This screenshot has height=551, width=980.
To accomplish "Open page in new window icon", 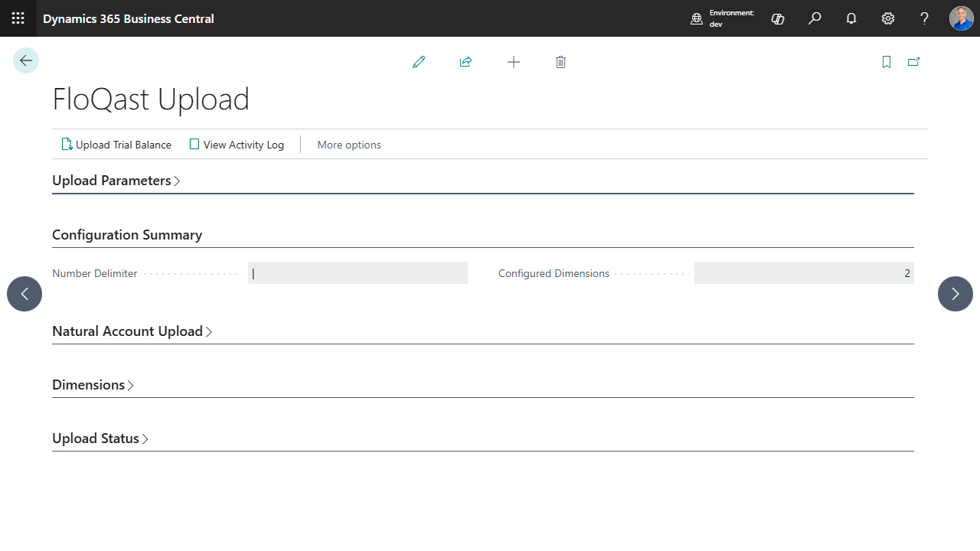I will coord(913,62).
